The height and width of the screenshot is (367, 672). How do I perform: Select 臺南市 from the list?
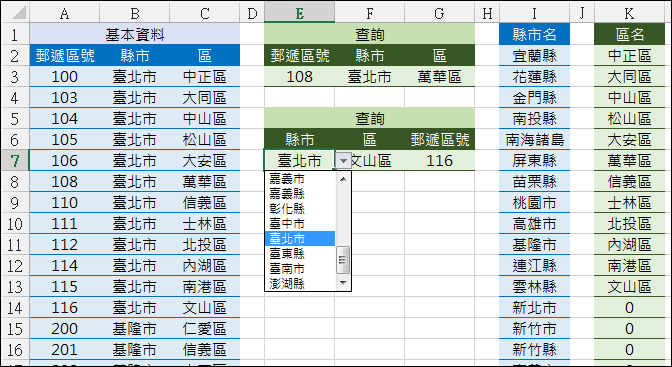[300, 268]
